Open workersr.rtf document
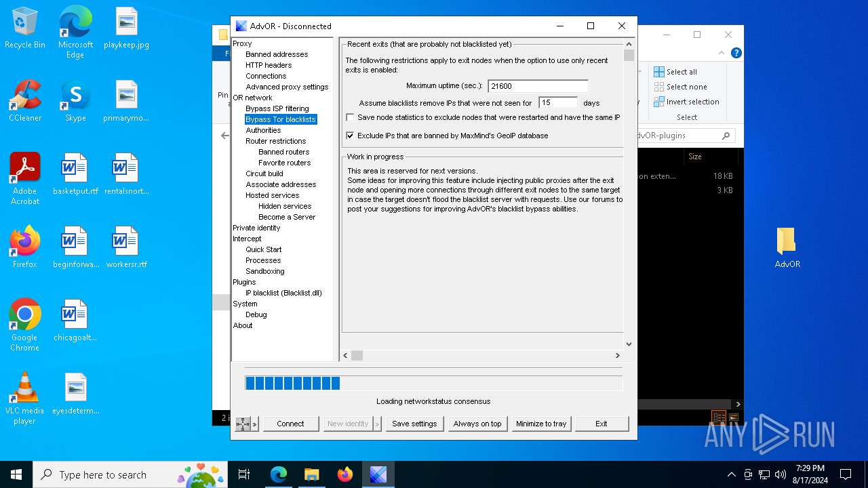The height and width of the screenshot is (488, 868). click(x=126, y=247)
